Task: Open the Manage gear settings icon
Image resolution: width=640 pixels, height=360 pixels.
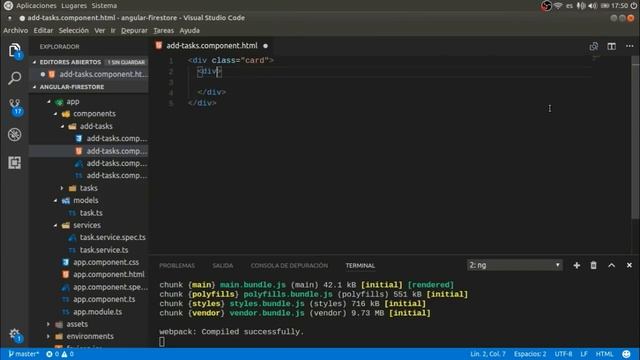Action: pos(15,335)
